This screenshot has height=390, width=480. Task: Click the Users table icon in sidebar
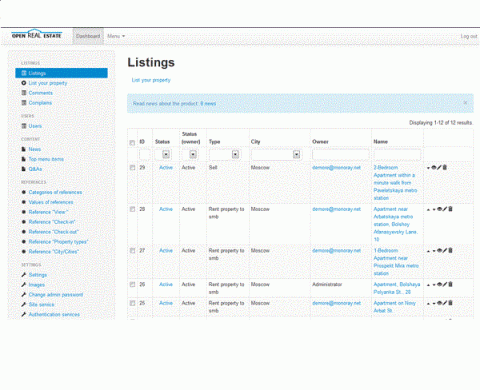[x=24, y=126]
